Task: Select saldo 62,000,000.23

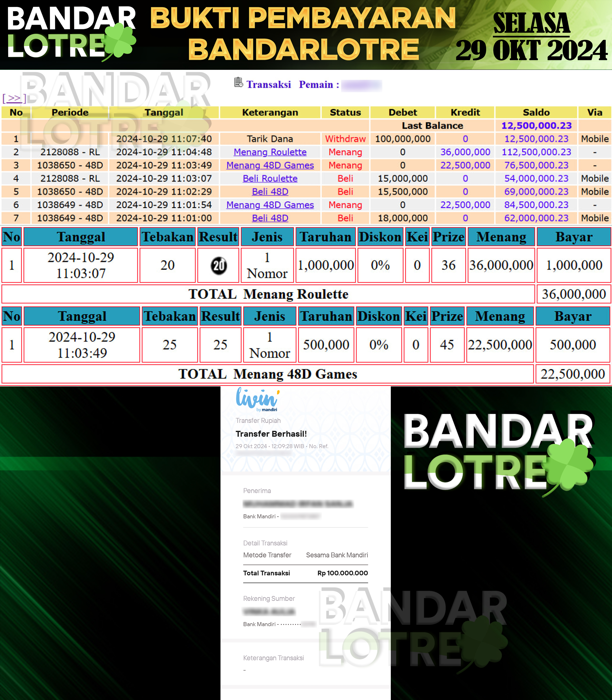Action: pos(536,218)
